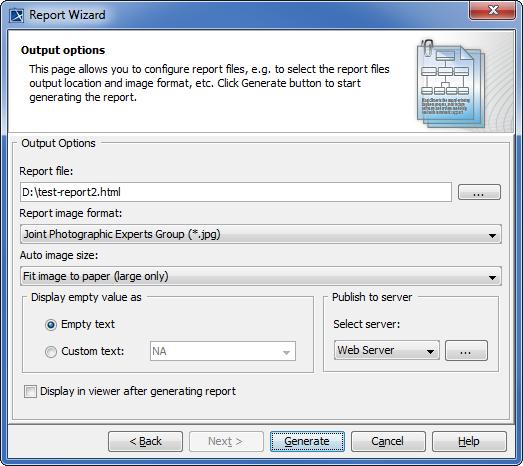Close the Report Wizard window
523x466 pixels.
pos(493,10)
